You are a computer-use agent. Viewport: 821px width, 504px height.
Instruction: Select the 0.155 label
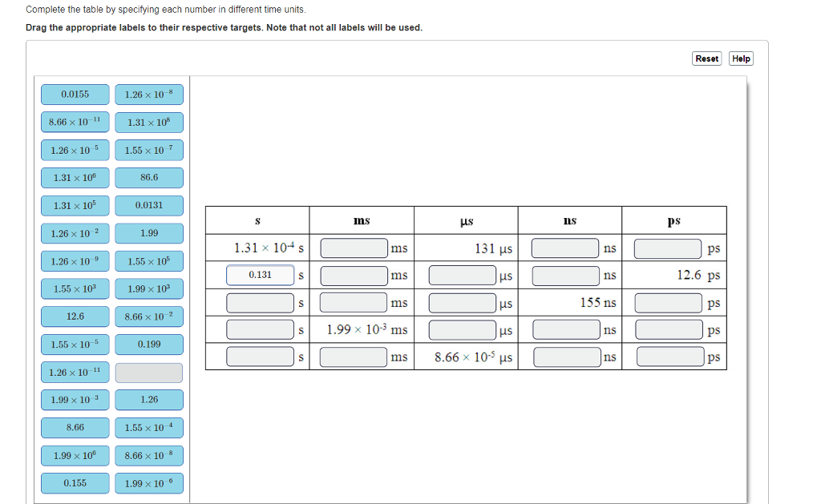tap(75, 482)
